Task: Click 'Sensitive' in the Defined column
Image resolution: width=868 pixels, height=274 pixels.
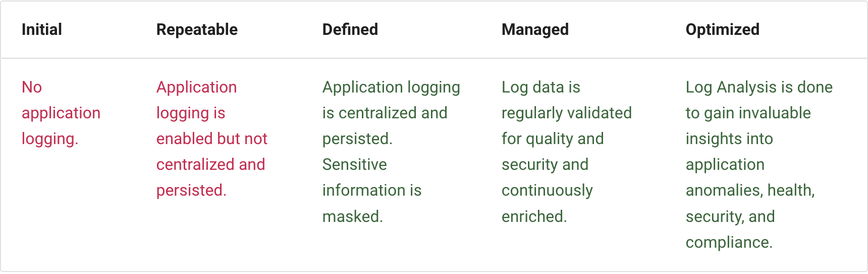Action: pos(355,164)
